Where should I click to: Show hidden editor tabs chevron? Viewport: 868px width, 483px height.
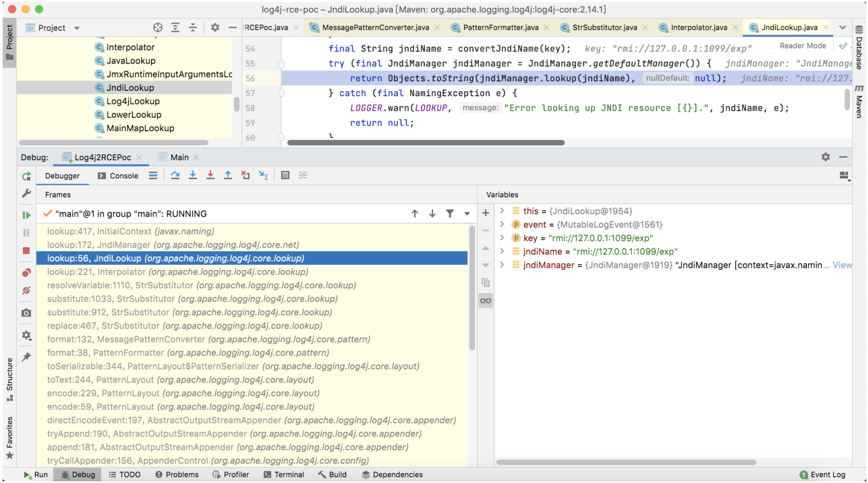tap(842, 27)
